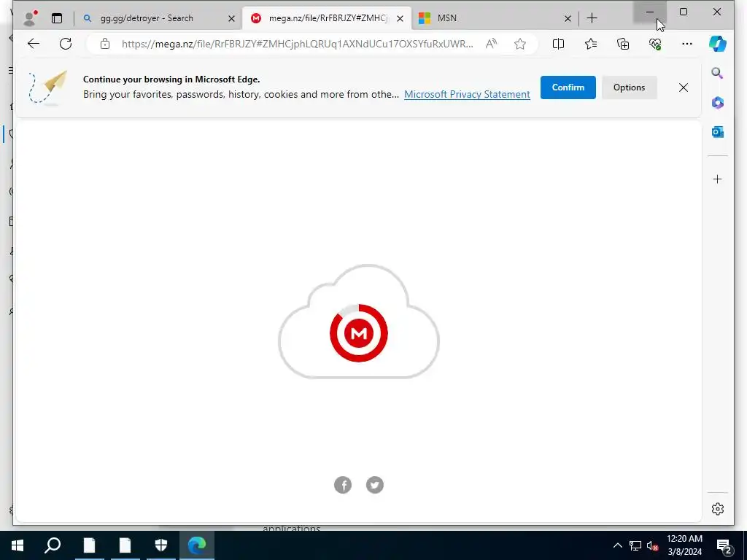Click the MEGA loading logo
This screenshot has width=747, height=560.
[359, 332]
